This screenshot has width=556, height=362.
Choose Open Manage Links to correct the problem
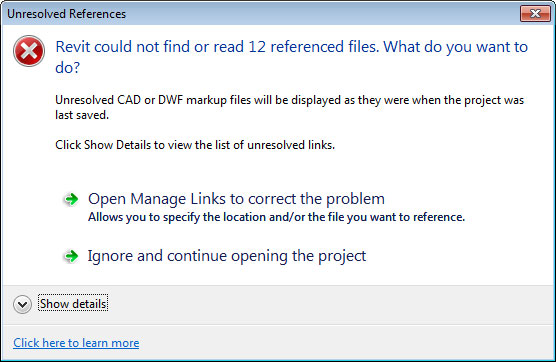tap(236, 199)
